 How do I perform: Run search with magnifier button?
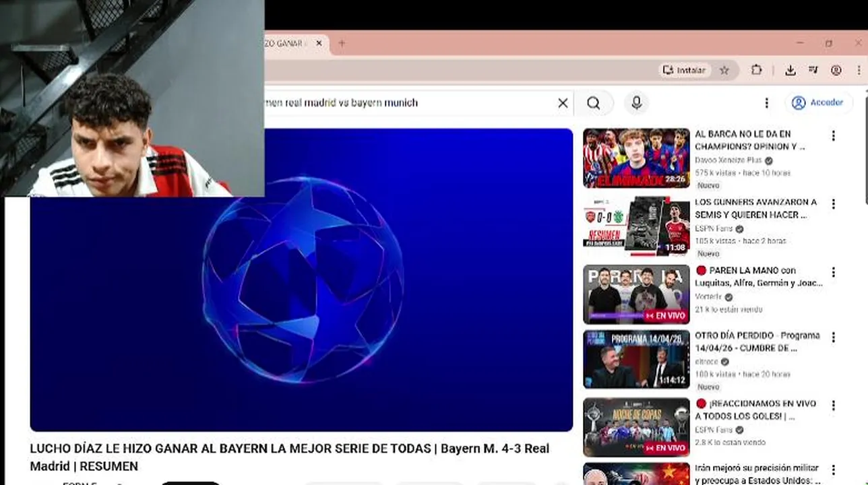[x=593, y=103]
